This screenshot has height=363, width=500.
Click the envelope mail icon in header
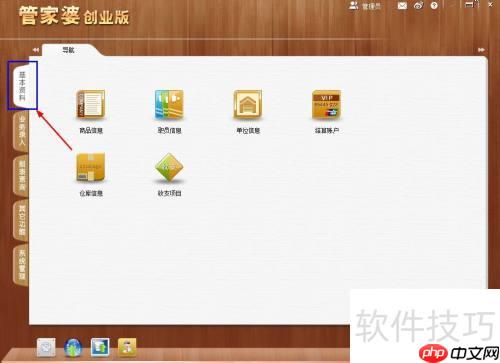[x=402, y=6]
